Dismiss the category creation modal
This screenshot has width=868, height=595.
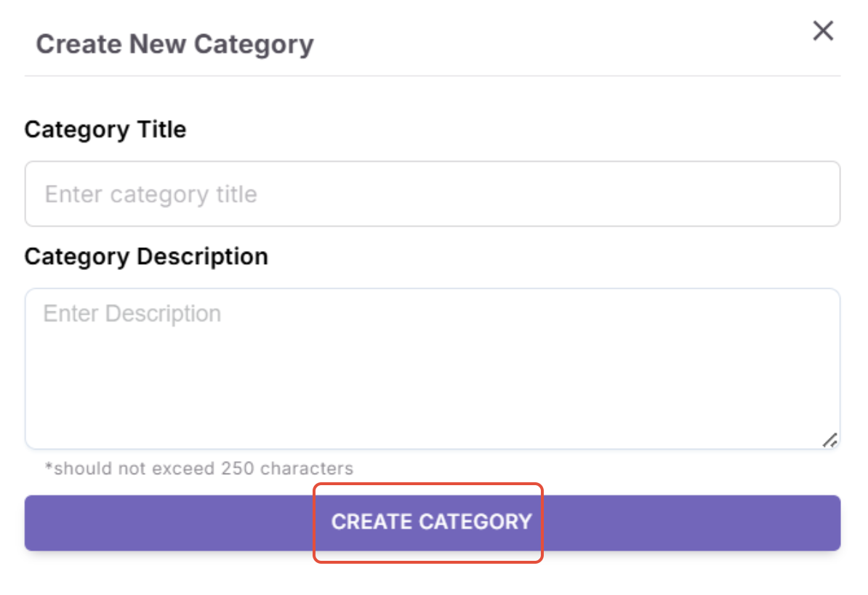pyautogui.click(x=823, y=31)
